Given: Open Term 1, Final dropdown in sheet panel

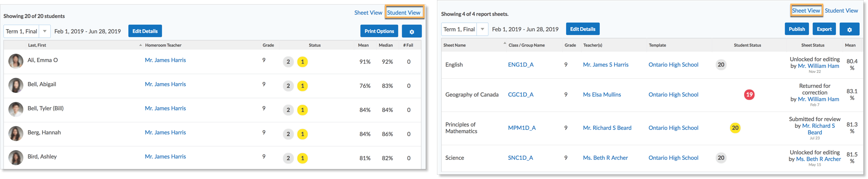Looking at the screenshot, I should click(x=482, y=29).
